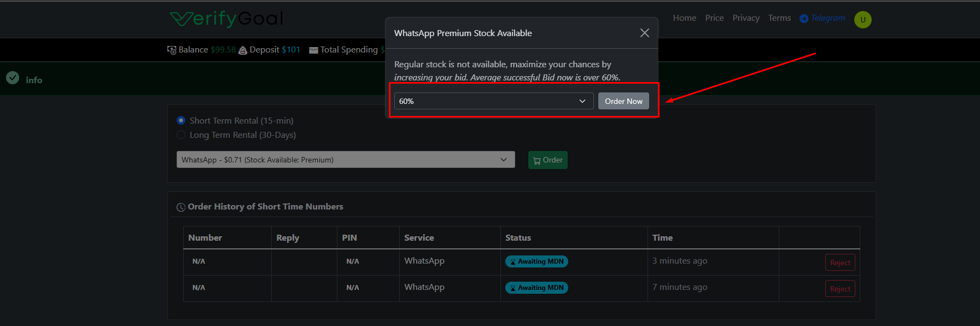The image size is (980, 326).
Task: Click the Balance wallet icon
Action: [172, 50]
